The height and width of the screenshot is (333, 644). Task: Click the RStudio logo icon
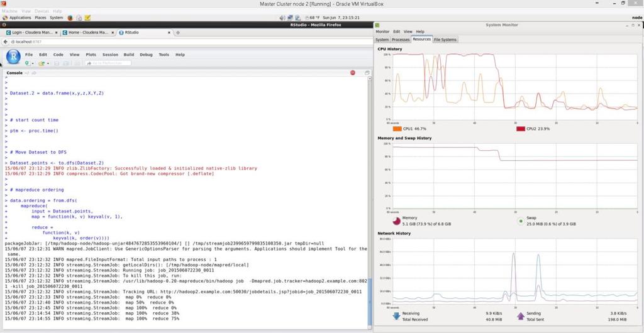tap(13, 57)
